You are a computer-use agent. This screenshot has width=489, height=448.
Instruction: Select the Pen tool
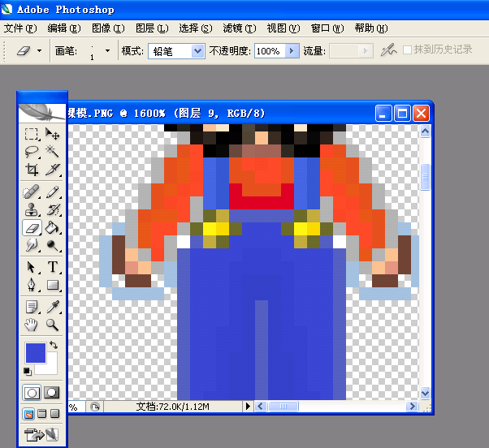[32, 285]
